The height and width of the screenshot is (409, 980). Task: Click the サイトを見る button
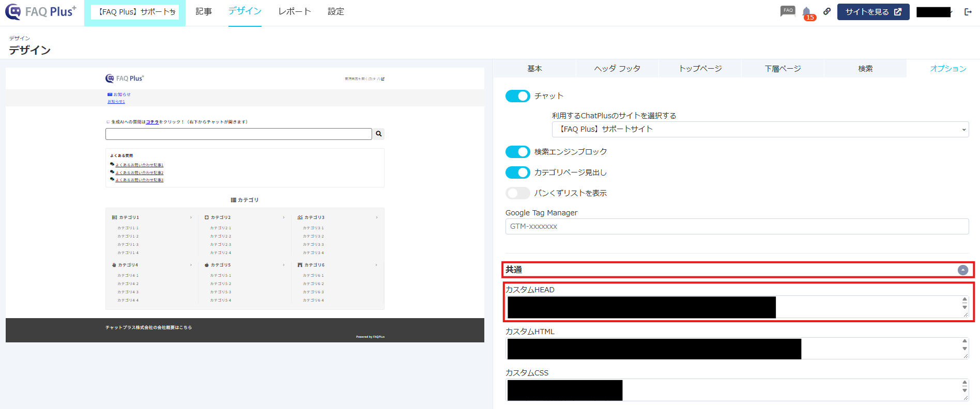(874, 12)
